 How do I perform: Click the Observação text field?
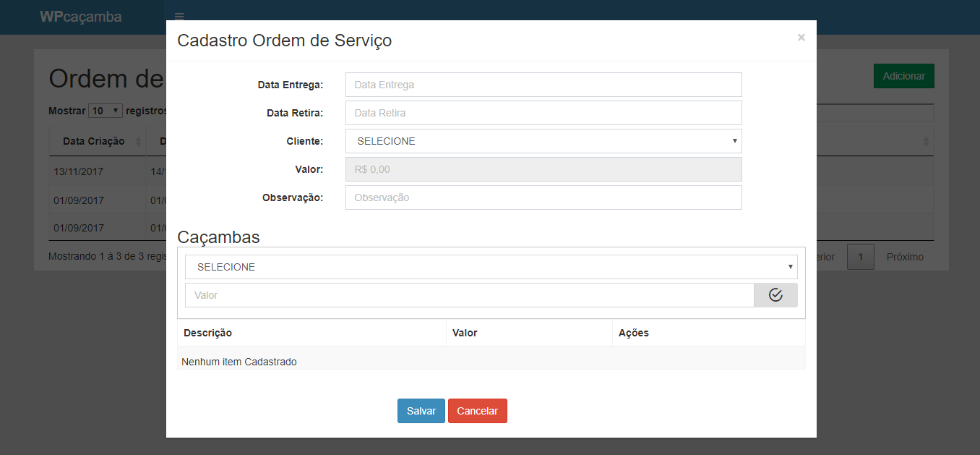click(543, 197)
